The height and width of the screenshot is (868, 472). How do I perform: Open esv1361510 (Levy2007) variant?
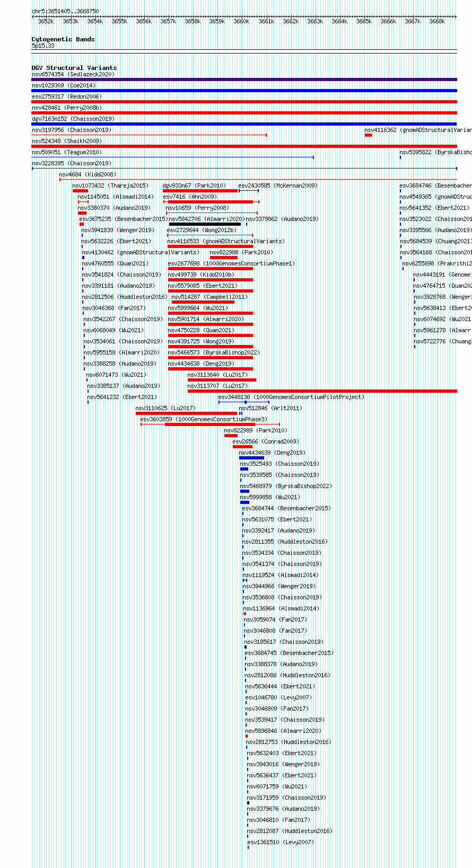[x=281, y=842]
